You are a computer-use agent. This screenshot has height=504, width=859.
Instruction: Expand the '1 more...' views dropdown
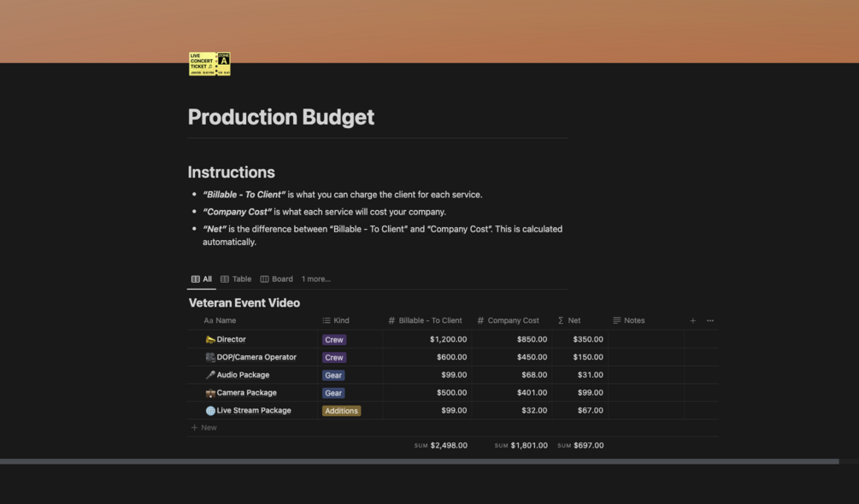click(316, 279)
